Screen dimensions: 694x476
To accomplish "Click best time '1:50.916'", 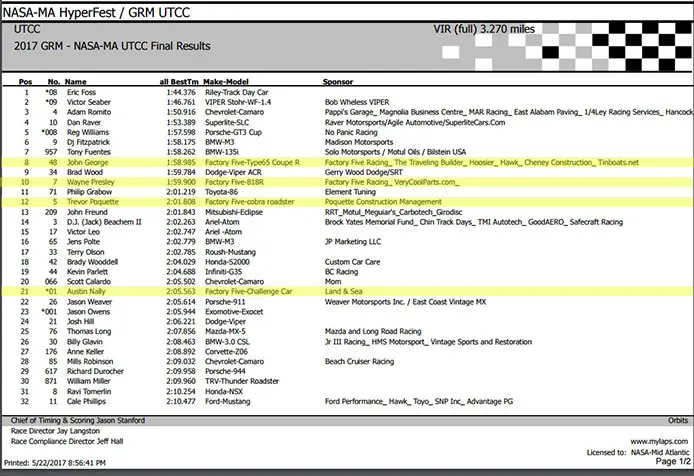I will (x=181, y=112).
